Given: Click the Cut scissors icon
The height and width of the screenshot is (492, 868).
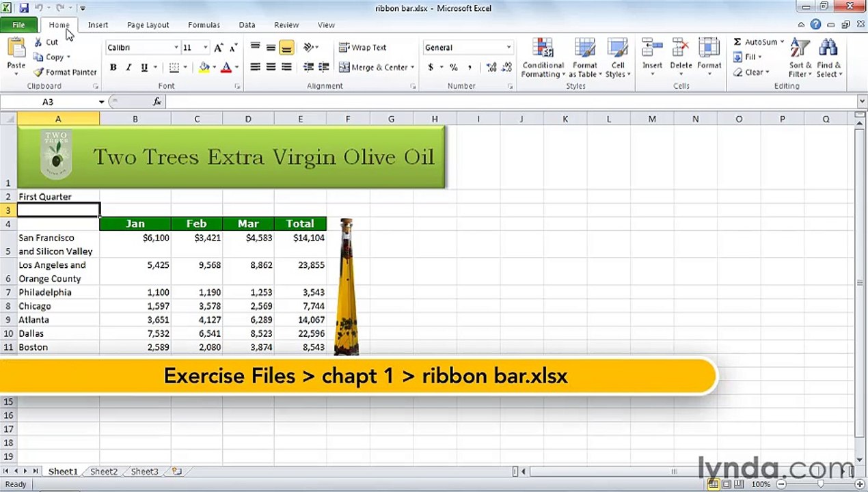Looking at the screenshot, I should click(38, 42).
